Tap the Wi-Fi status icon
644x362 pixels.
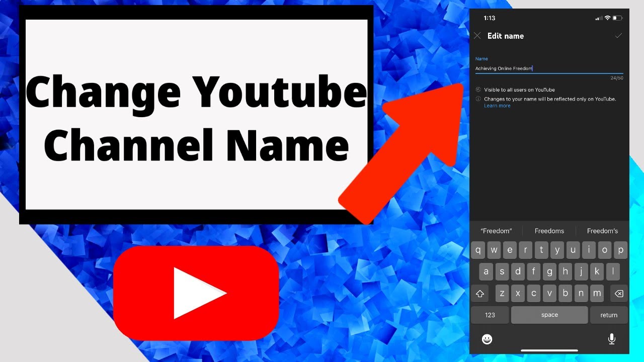(608, 18)
